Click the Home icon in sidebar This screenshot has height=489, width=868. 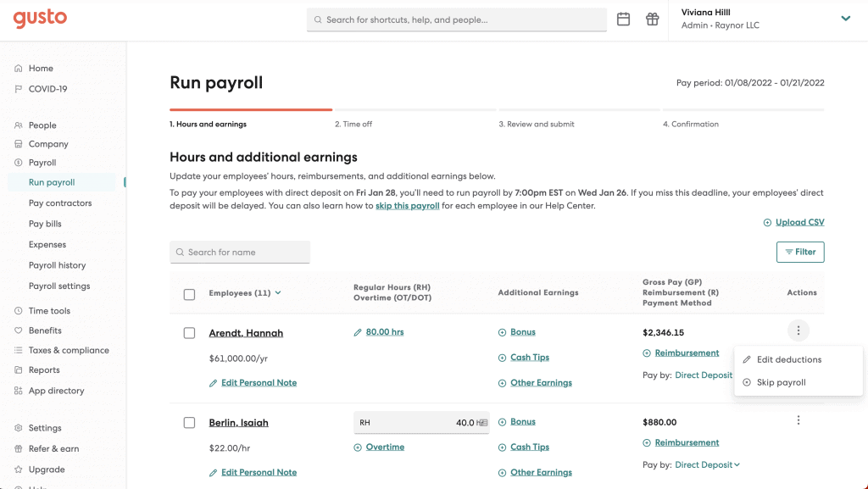click(x=19, y=69)
